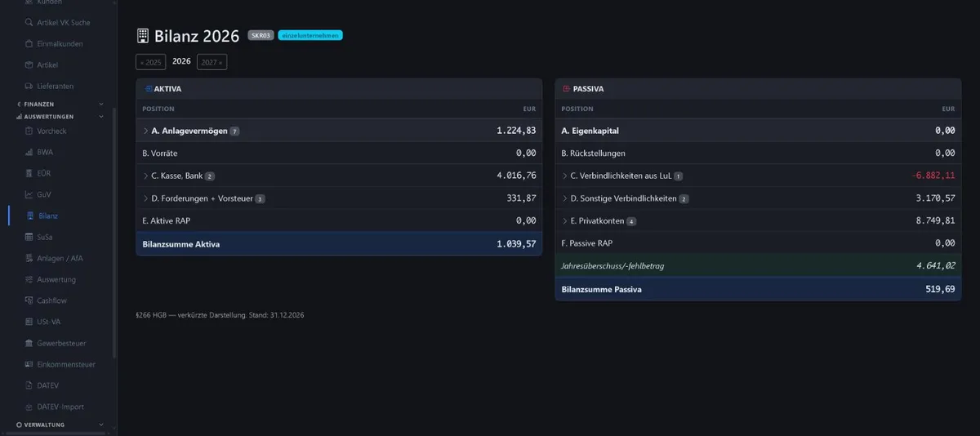Select the current year 2026 label
The height and width of the screenshot is (436, 980).
point(181,61)
